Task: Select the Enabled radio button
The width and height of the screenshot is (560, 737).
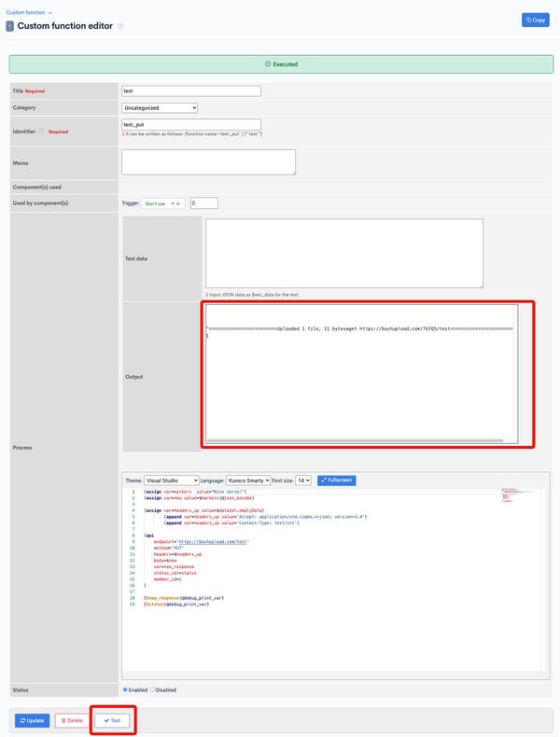Action: pyautogui.click(x=125, y=689)
